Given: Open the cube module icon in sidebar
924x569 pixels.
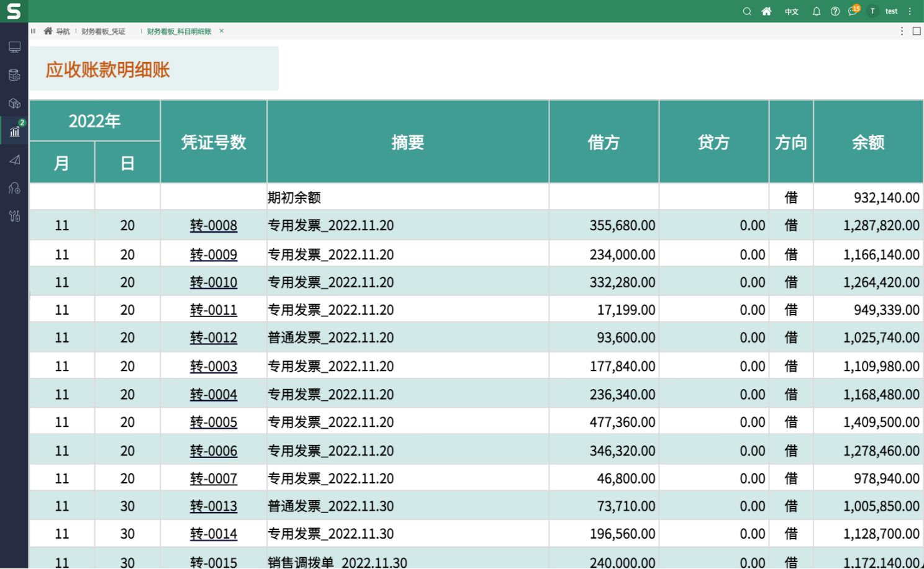Looking at the screenshot, I should coord(14,103).
